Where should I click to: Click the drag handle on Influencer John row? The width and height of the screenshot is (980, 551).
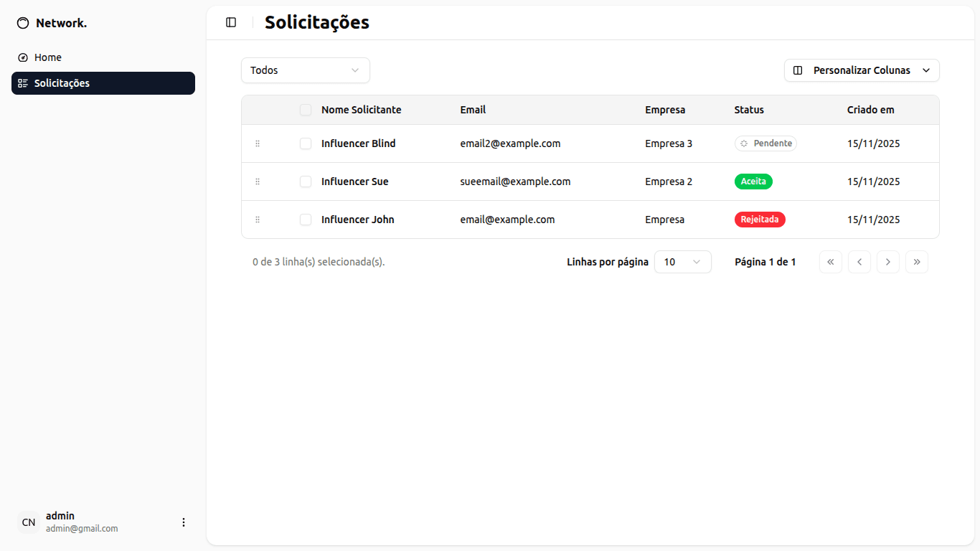(258, 220)
